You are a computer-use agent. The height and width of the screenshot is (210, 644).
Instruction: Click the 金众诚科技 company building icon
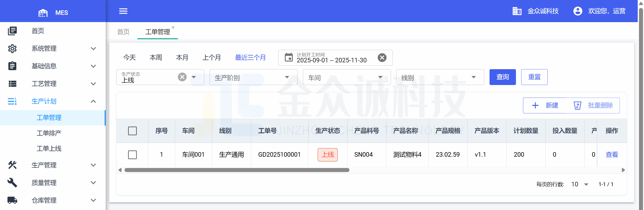coord(517,11)
